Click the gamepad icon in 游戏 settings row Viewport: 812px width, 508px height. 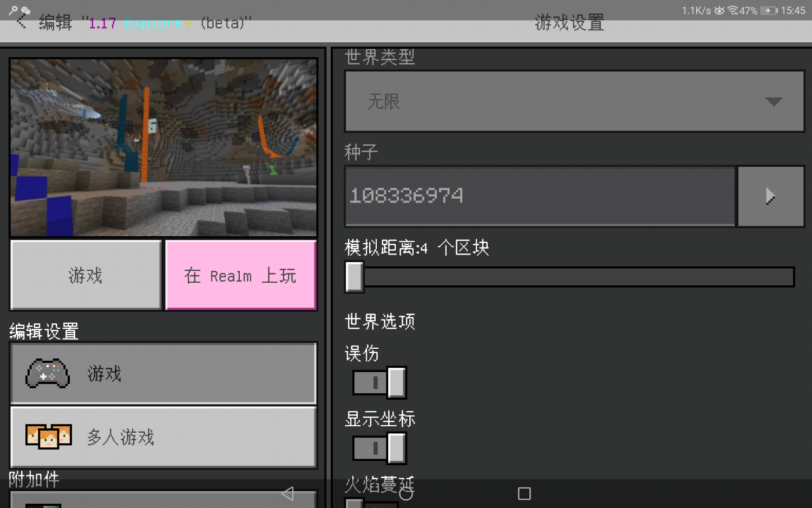pos(48,374)
